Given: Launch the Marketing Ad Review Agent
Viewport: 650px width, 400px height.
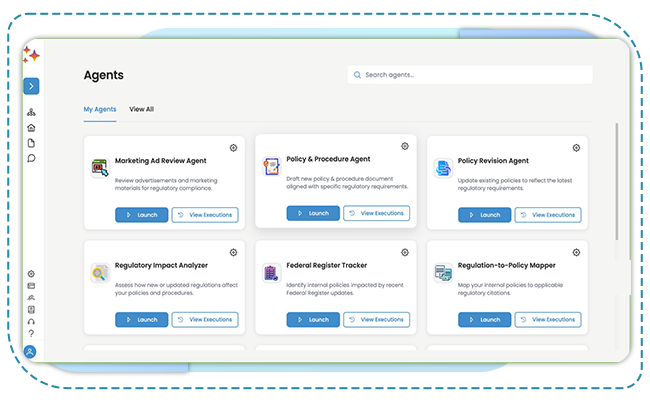Looking at the screenshot, I should 142,215.
